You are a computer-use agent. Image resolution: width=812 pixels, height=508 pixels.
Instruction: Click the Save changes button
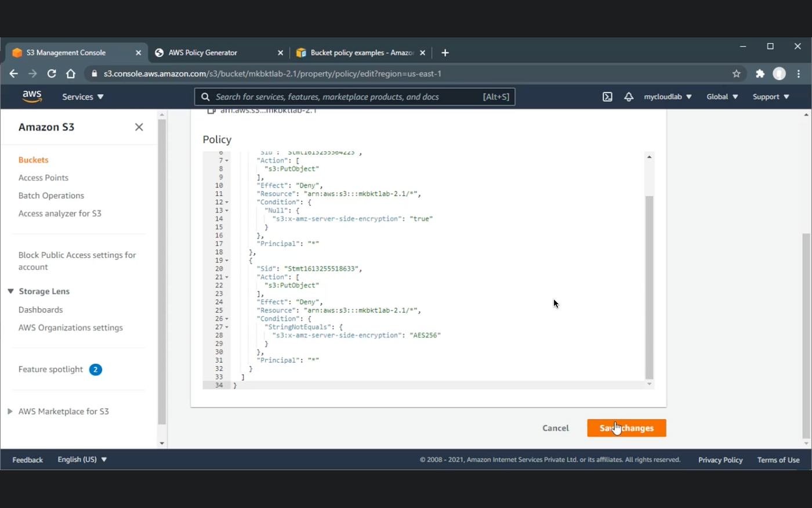[x=626, y=428]
